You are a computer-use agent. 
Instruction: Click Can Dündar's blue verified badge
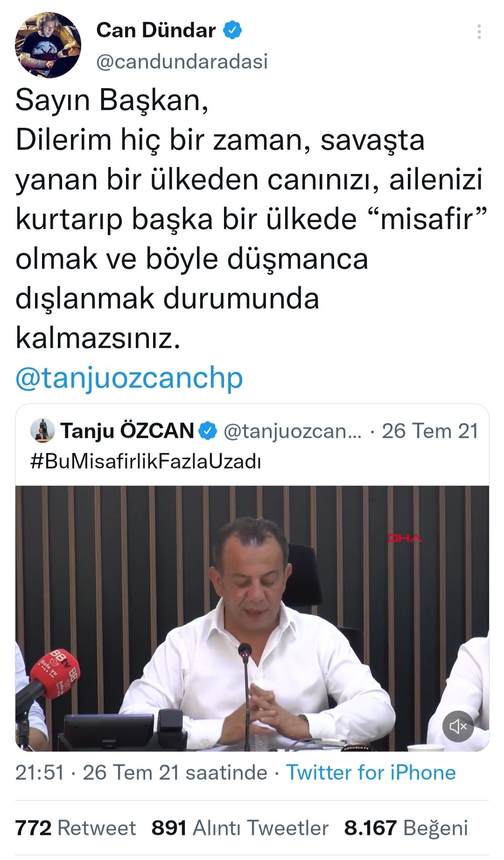232,30
